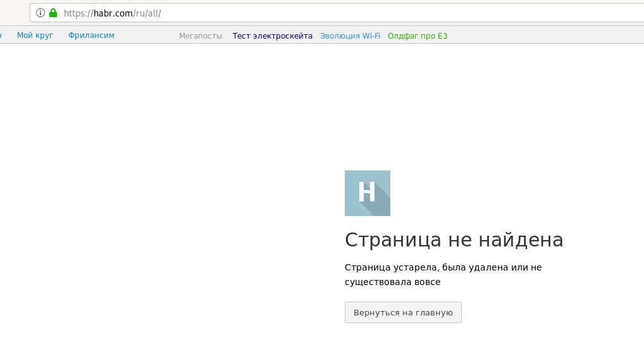Open Олдфаг про E3 megapost link
This screenshot has width=644, height=356.
(418, 35)
